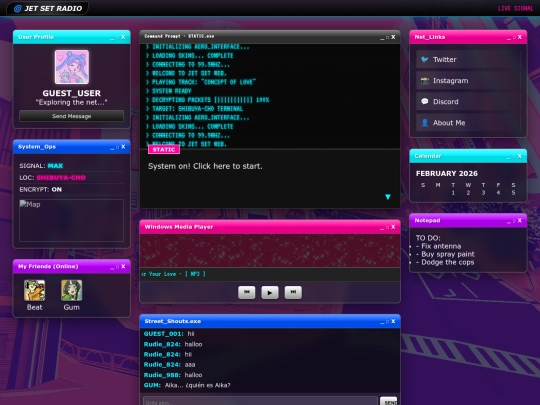Screen dimensions: 540x405
Task: Open the Discord link in Net_Links
Action: coord(468,102)
